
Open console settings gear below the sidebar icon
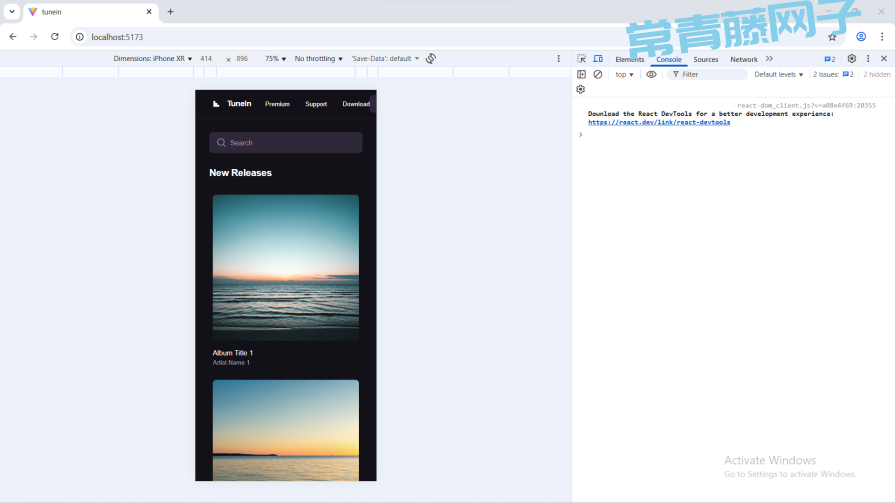click(x=581, y=89)
